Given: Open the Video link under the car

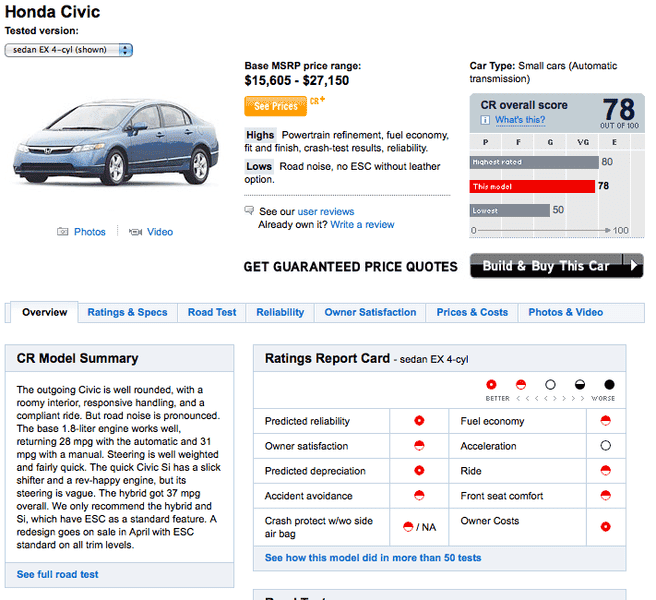Looking at the screenshot, I should coord(160,232).
